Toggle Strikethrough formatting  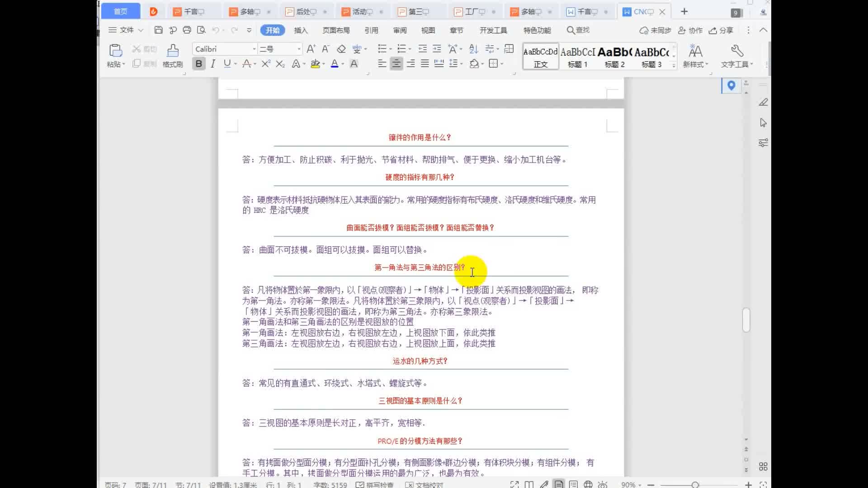pos(246,64)
